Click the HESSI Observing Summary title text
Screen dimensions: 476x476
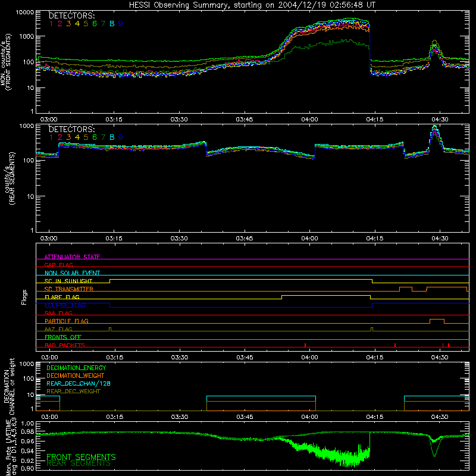pyautogui.click(x=252, y=5)
